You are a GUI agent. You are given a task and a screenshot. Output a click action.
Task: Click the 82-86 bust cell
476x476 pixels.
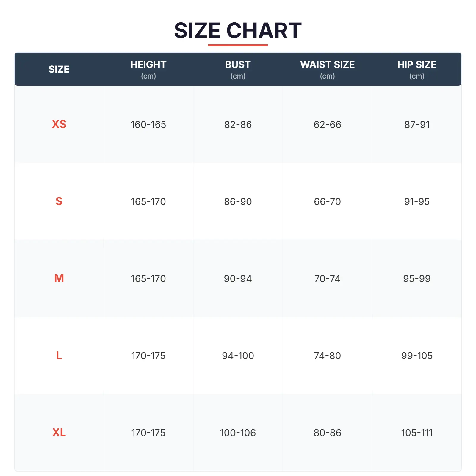pos(238,125)
